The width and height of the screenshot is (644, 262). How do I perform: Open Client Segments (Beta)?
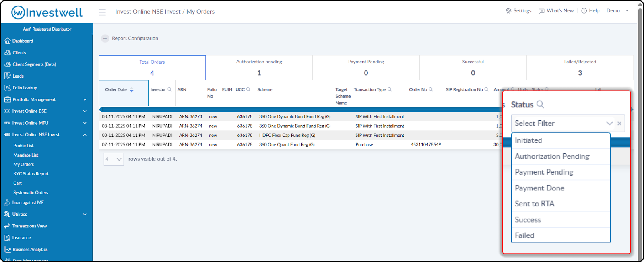point(34,64)
